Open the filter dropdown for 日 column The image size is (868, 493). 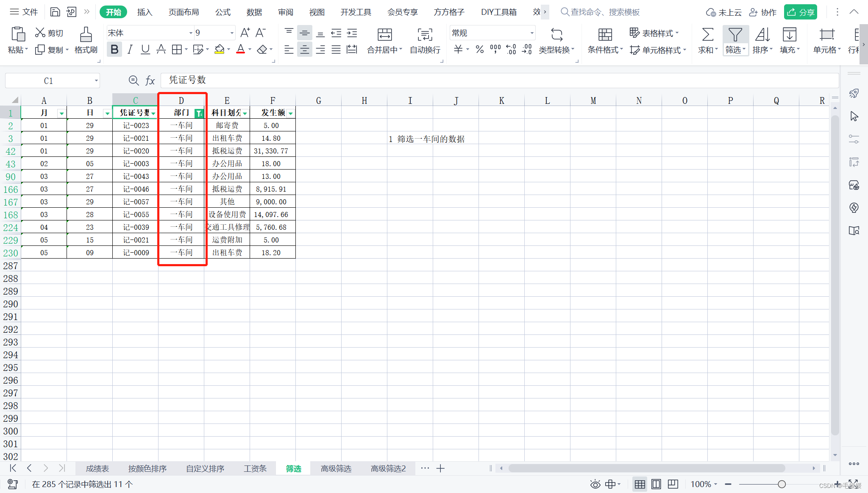(107, 113)
